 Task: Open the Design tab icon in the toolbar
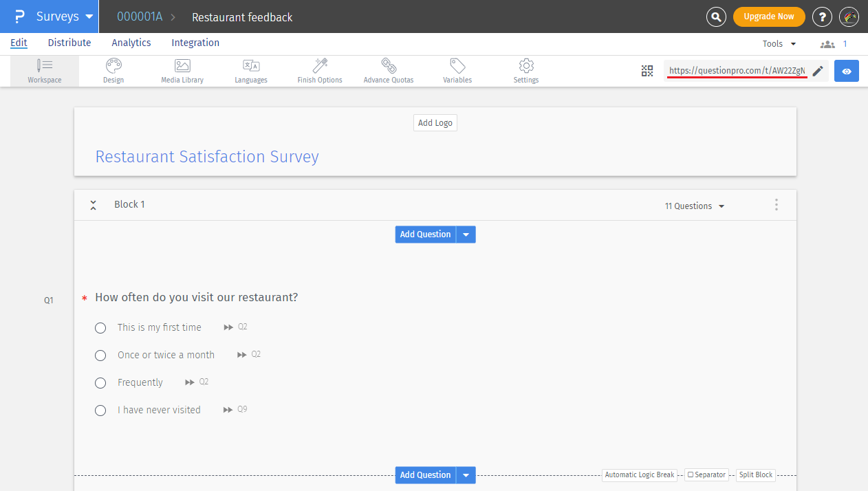click(x=113, y=70)
